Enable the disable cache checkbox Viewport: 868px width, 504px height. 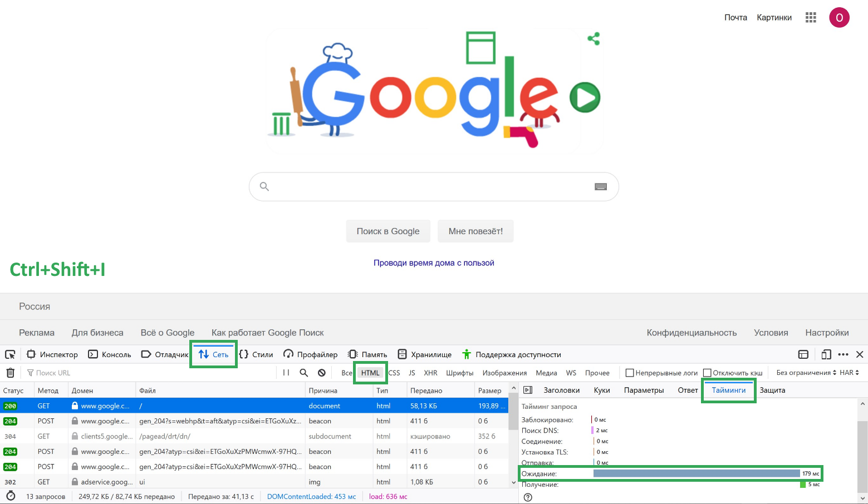pos(707,373)
